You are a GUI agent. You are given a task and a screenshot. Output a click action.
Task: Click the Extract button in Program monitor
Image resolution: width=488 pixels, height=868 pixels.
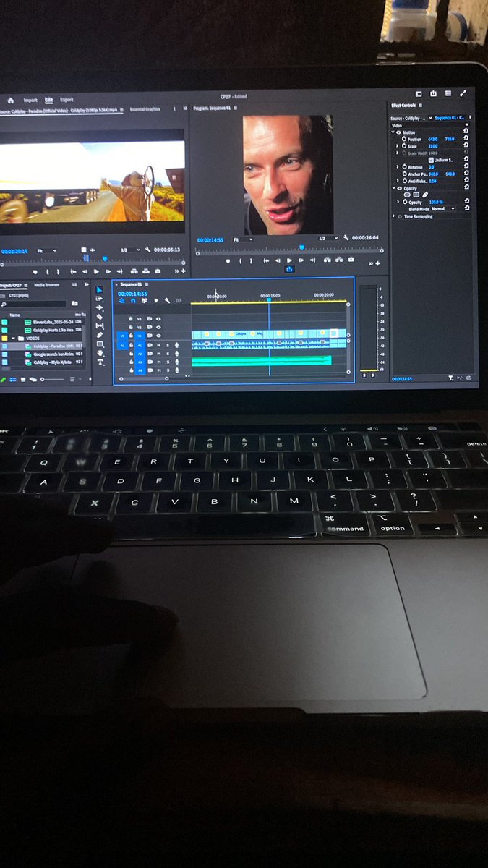pyautogui.click(x=339, y=260)
